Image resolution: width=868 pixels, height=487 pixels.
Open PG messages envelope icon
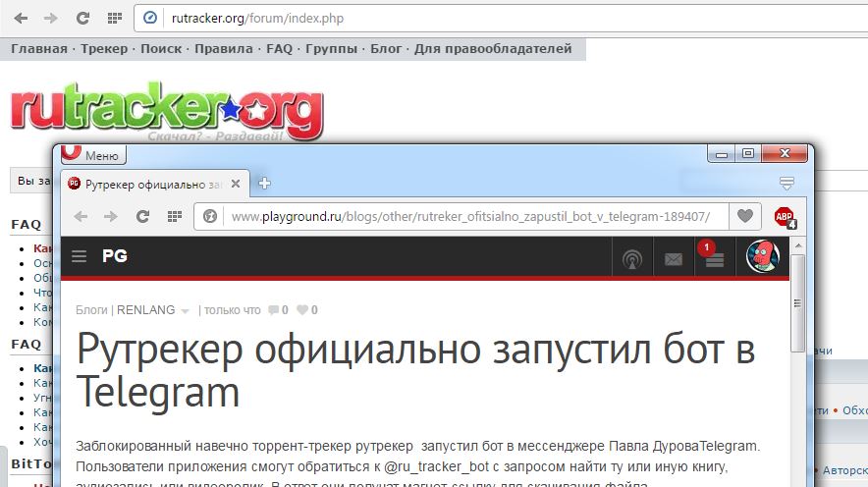[674, 259]
